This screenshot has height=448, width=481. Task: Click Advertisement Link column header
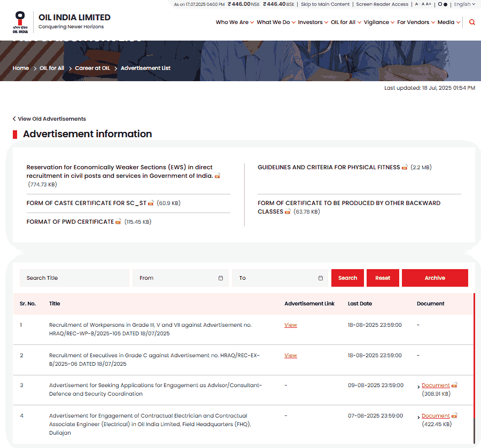pos(309,303)
